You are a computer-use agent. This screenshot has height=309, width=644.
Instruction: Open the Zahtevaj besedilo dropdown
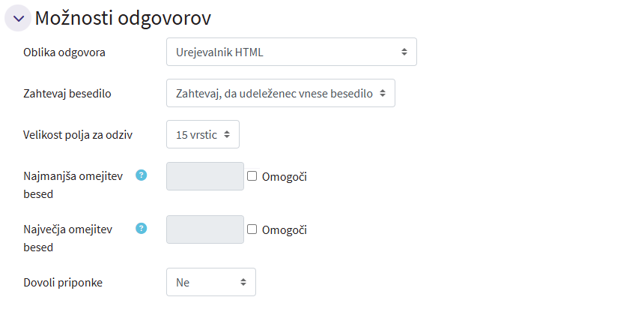click(x=280, y=93)
